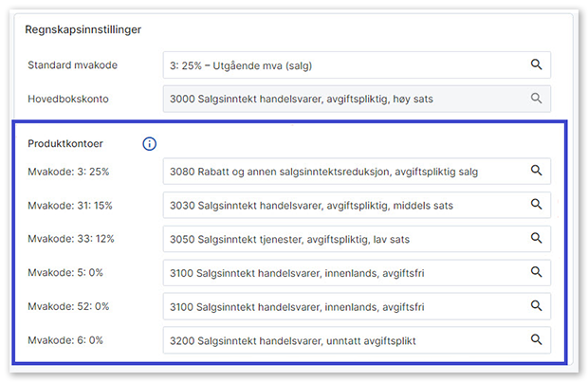The height and width of the screenshot is (382, 588).
Task: Search account for Mvakode 5: 0%
Action: click(x=536, y=272)
